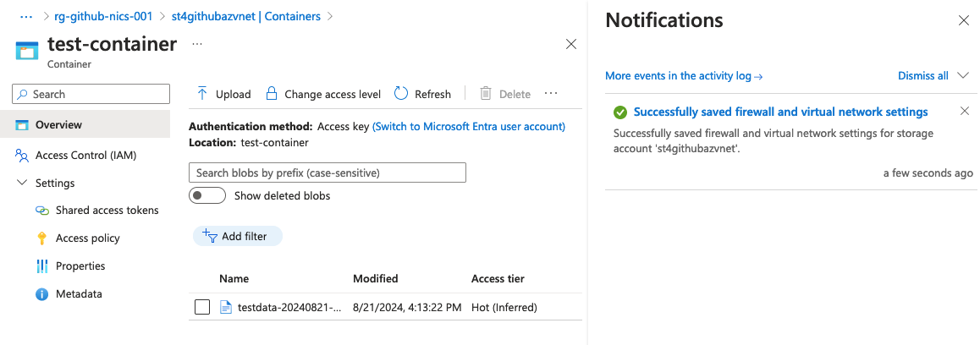The height and width of the screenshot is (345, 980).
Task: Select Overview in the sidebar
Action: click(x=85, y=124)
